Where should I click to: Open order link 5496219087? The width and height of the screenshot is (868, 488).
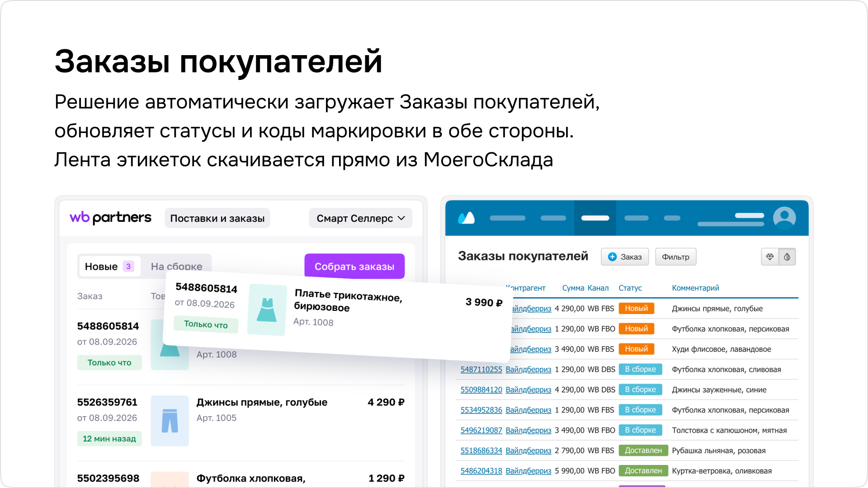coord(481,430)
